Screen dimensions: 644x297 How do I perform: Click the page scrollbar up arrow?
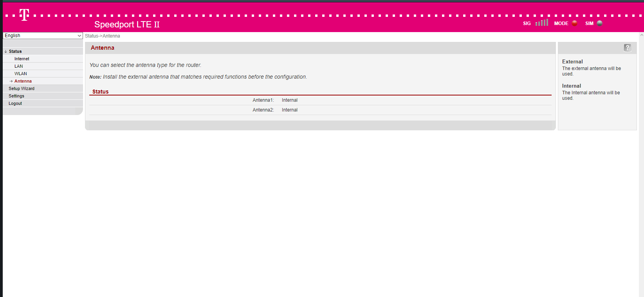(x=641, y=35)
